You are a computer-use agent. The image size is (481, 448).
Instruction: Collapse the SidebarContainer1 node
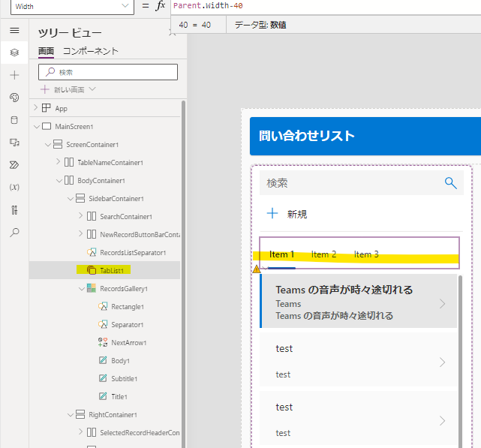point(71,199)
